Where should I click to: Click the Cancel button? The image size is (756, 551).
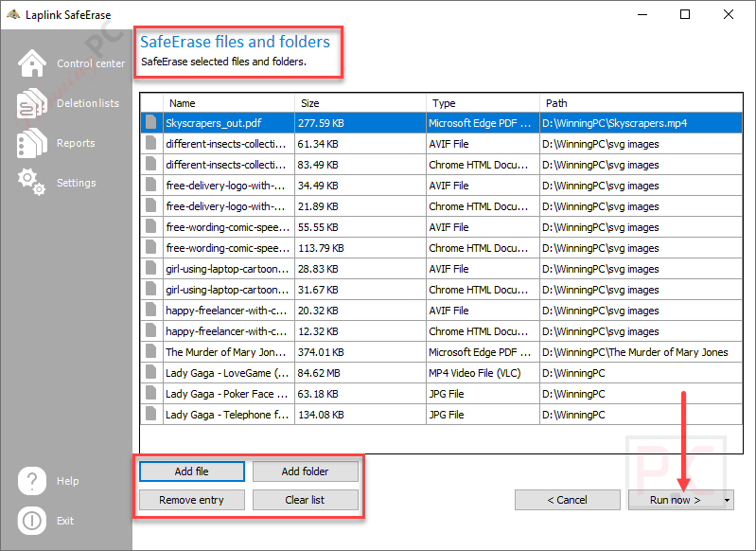[x=568, y=500]
